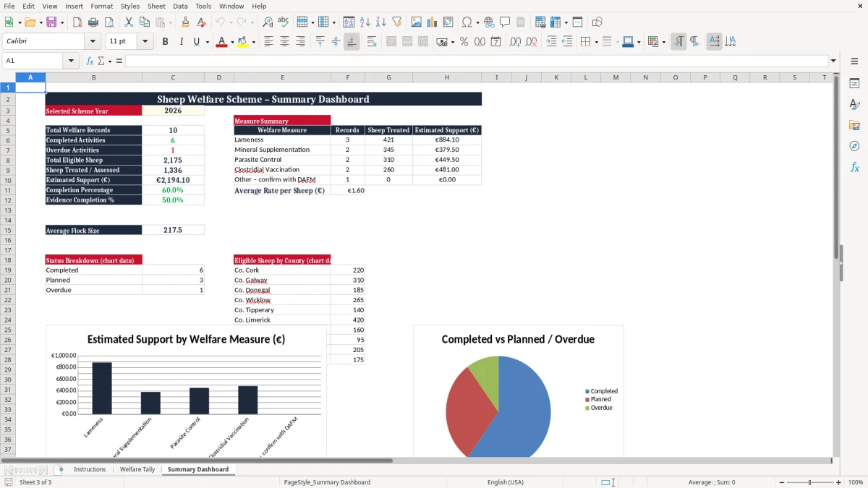Switch to the Instructions sheet tab

[90, 469]
